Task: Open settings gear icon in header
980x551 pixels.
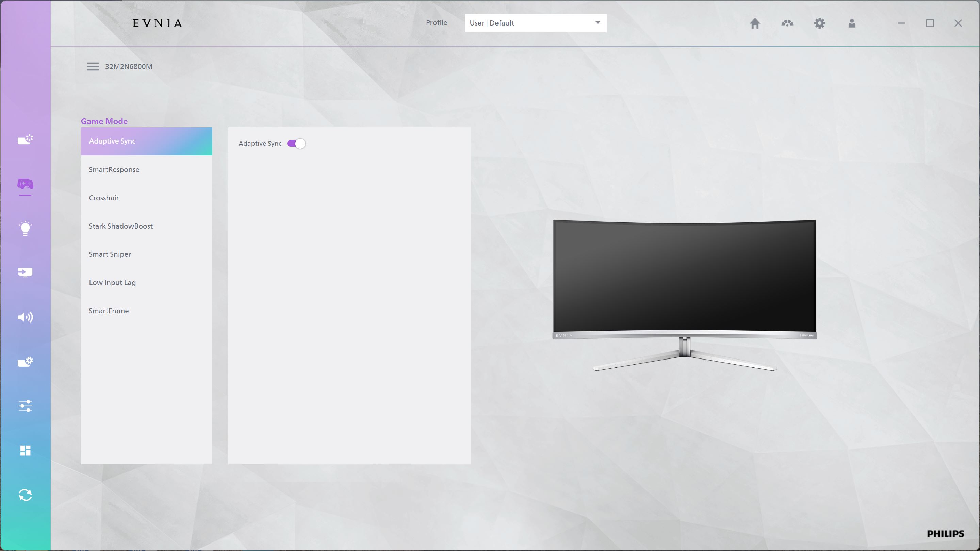Action: tap(819, 23)
